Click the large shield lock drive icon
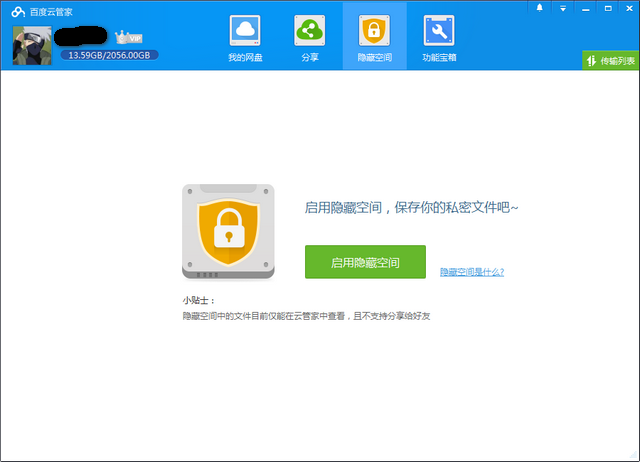 tap(228, 232)
